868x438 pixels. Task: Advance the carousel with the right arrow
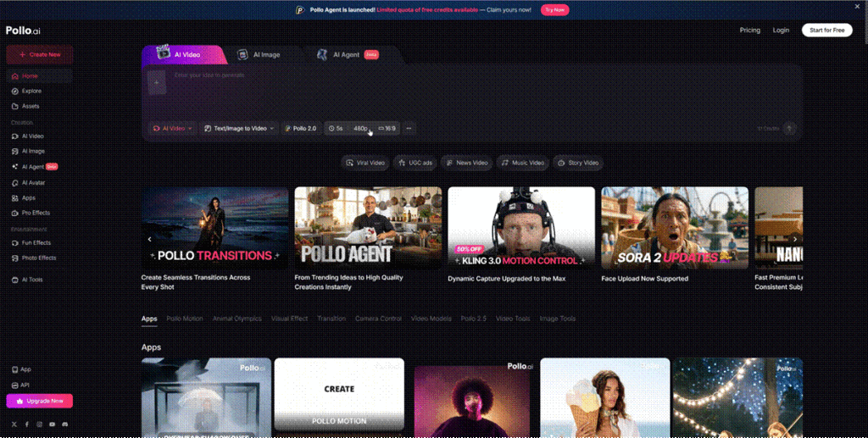794,240
